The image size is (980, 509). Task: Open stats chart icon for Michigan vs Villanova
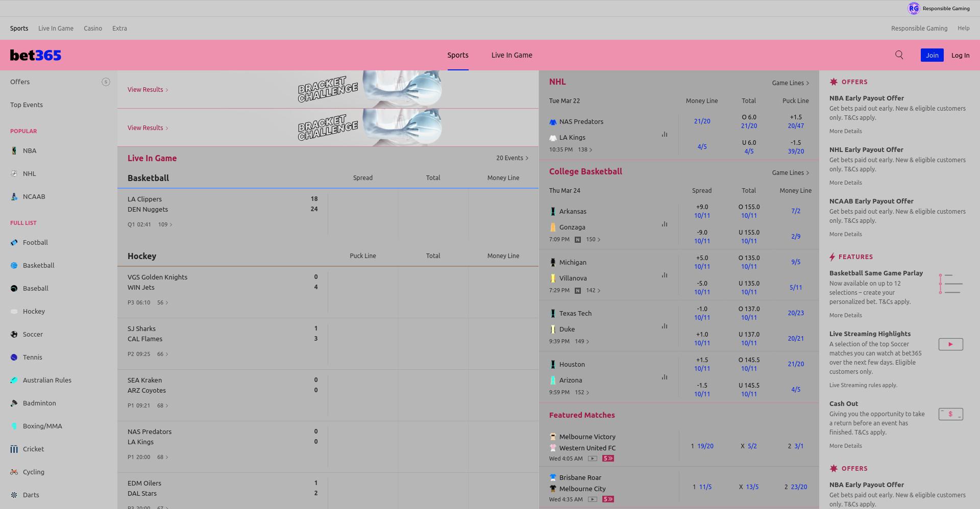pos(665,275)
